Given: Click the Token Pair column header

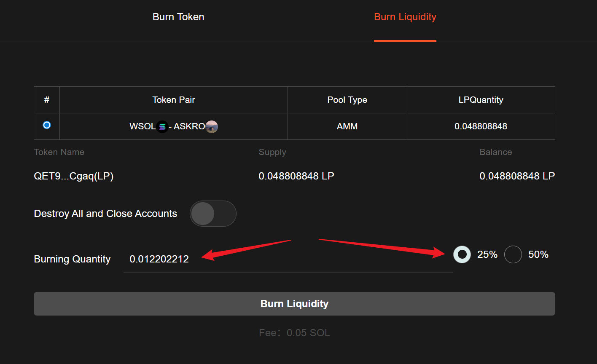Looking at the screenshot, I should click(x=174, y=100).
